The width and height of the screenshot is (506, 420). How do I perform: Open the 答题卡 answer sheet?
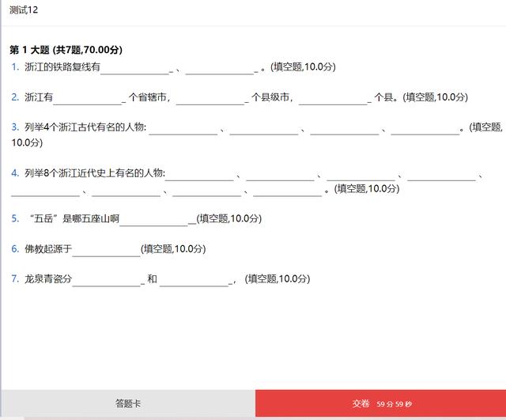(x=127, y=403)
